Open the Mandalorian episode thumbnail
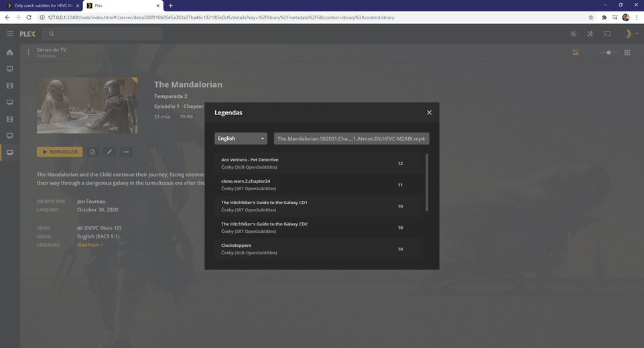This screenshot has height=348, width=644. point(87,106)
